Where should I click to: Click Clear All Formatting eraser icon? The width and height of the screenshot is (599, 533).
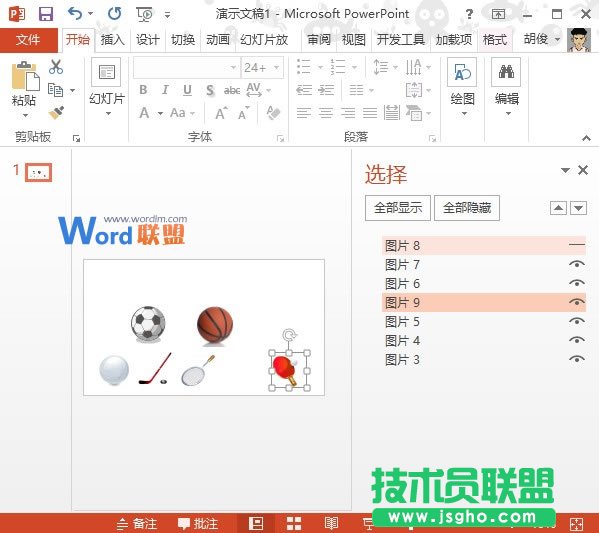[273, 113]
